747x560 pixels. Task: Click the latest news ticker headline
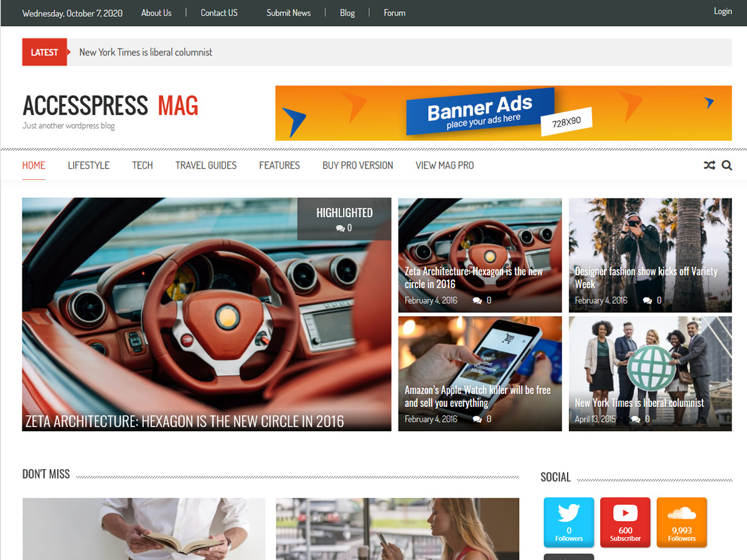click(x=146, y=52)
